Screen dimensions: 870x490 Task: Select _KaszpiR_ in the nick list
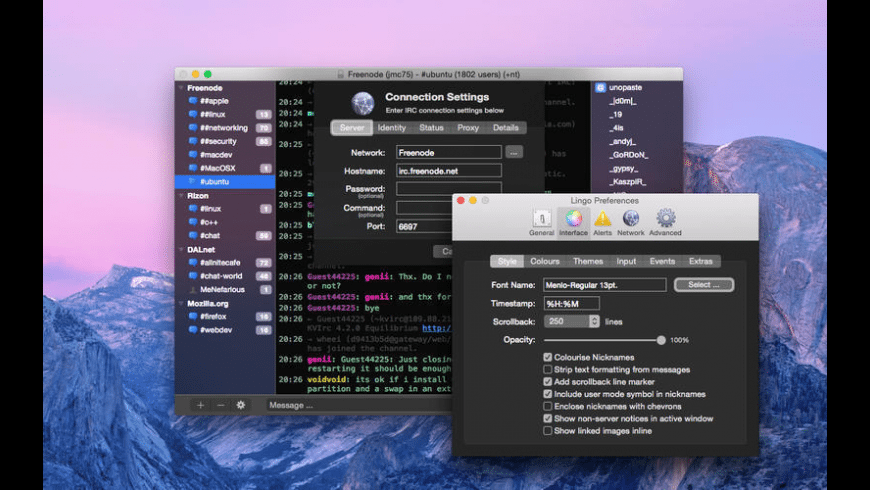pos(628,181)
